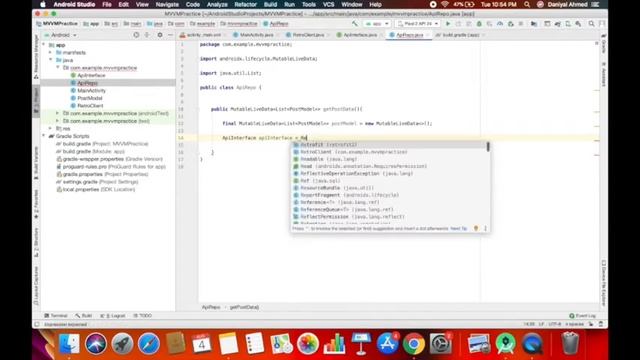Expand the manifests folder
The height and width of the screenshot is (360, 640).
pos(51,53)
